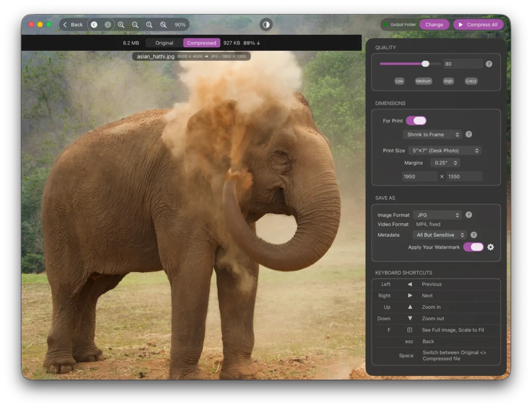Go to the previous image arrow
This screenshot has width=532, height=408.
tap(94, 24)
